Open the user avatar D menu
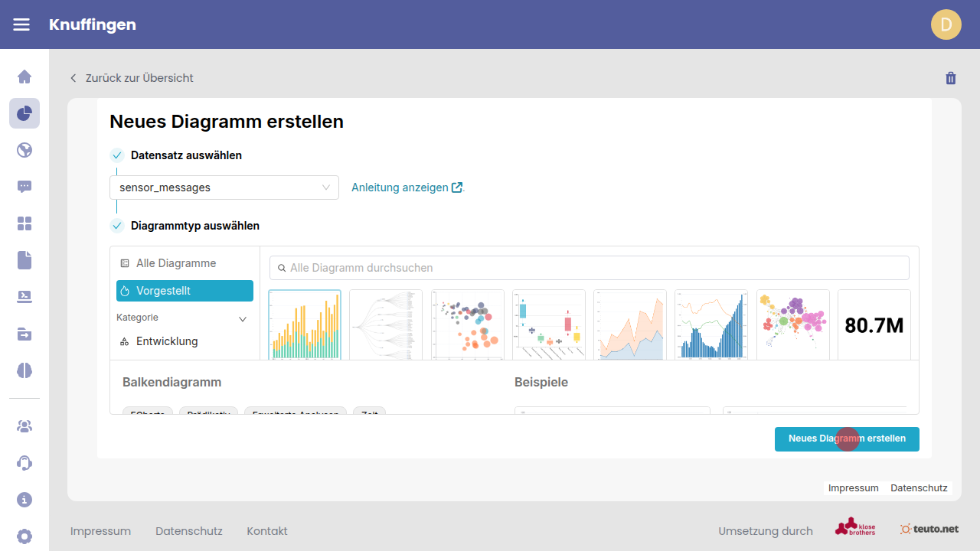The width and height of the screenshot is (980, 551). point(946,24)
